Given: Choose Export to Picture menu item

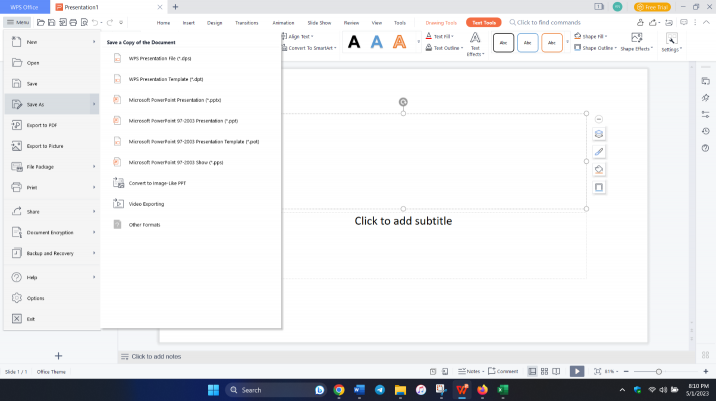Looking at the screenshot, I should [52, 146].
